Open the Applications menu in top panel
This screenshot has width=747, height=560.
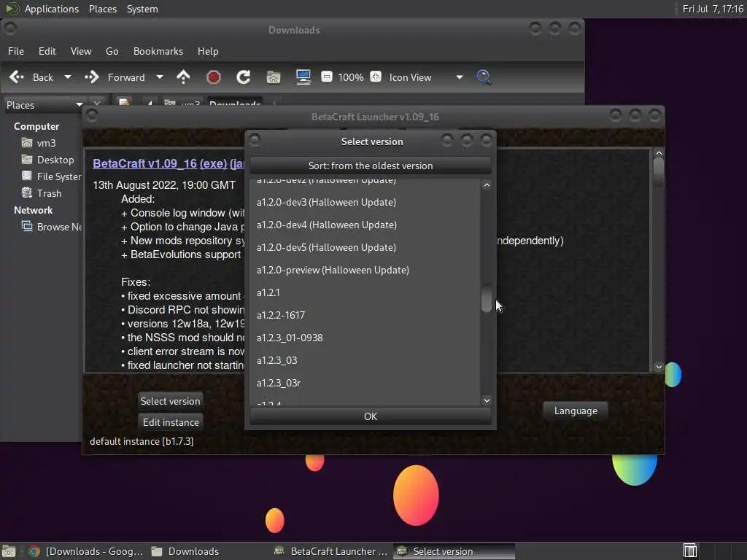(52, 9)
